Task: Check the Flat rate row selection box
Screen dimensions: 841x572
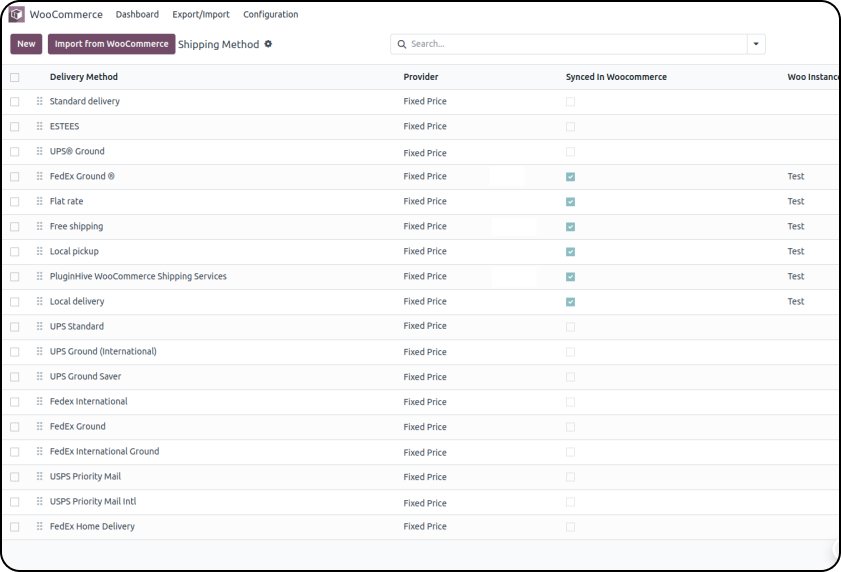Action: coord(14,202)
